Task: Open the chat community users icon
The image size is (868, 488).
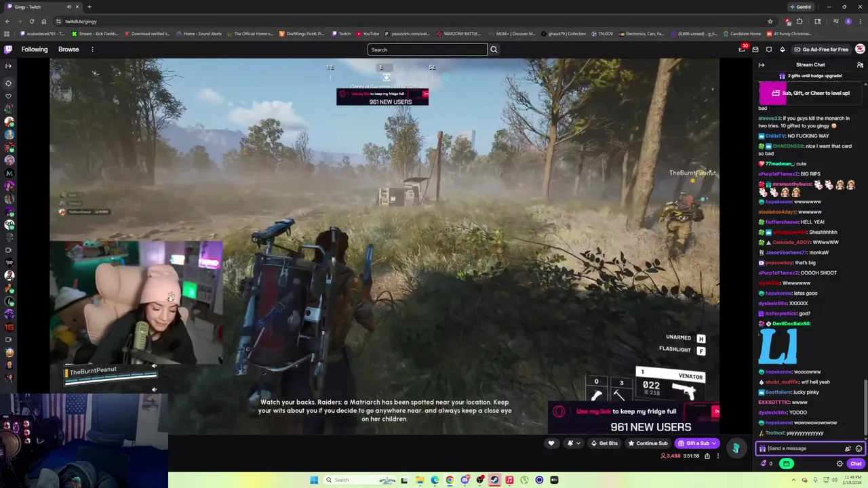Action: click(x=860, y=65)
